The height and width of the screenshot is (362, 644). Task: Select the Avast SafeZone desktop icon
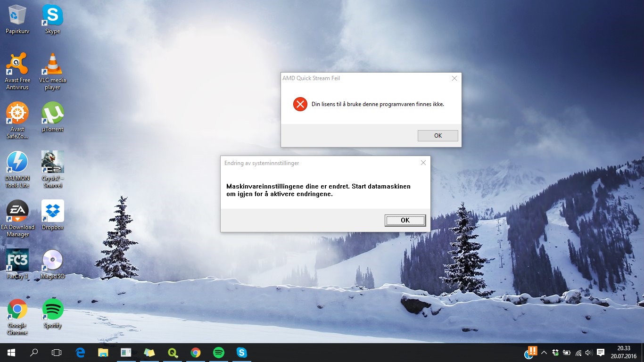(17, 121)
